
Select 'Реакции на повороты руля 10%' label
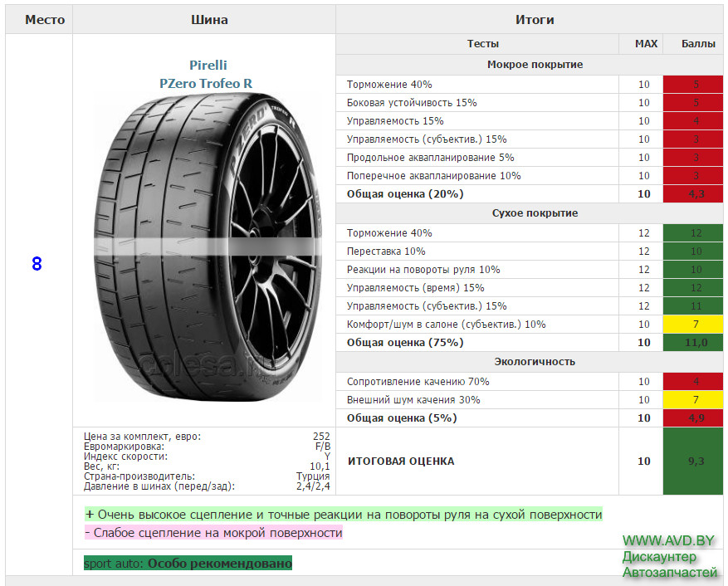(423, 270)
